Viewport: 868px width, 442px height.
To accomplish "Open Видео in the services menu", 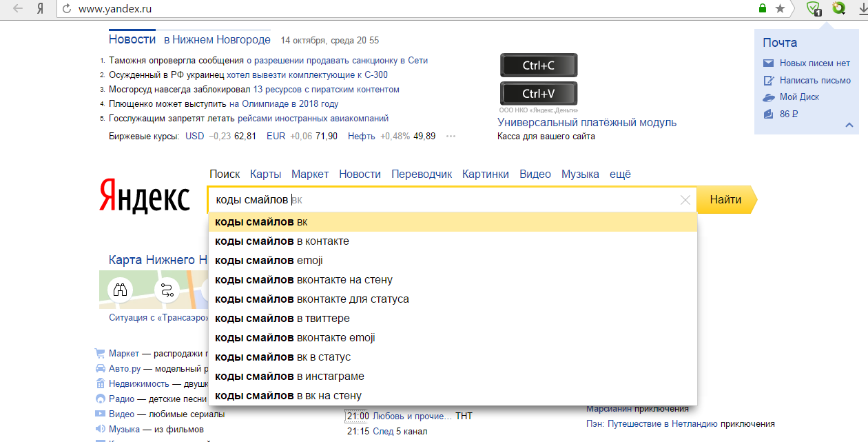I will coord(535,174).
